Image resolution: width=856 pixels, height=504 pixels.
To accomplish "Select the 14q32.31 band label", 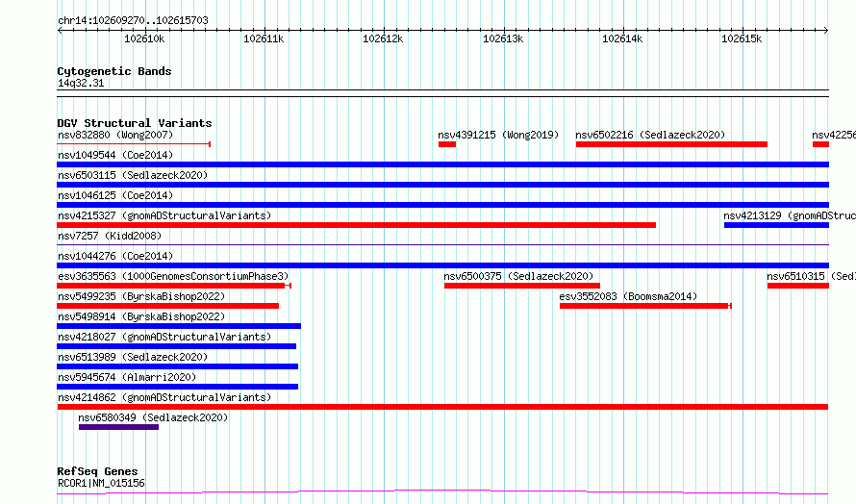I will 81,83.
